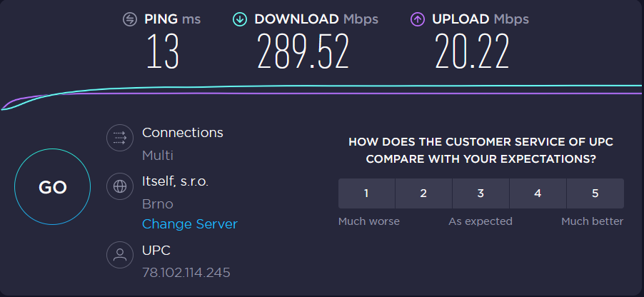Click the ping result 13

(163, 52)
